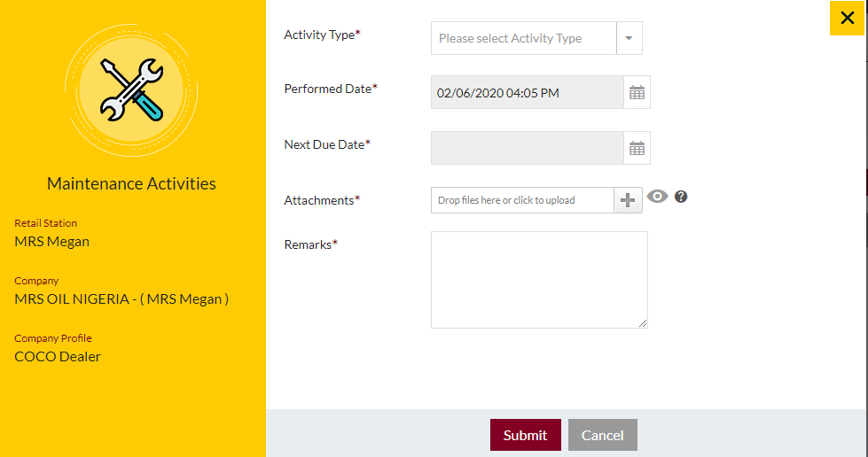
Task: Focus the Remarks text area
Action: point(539,280)
